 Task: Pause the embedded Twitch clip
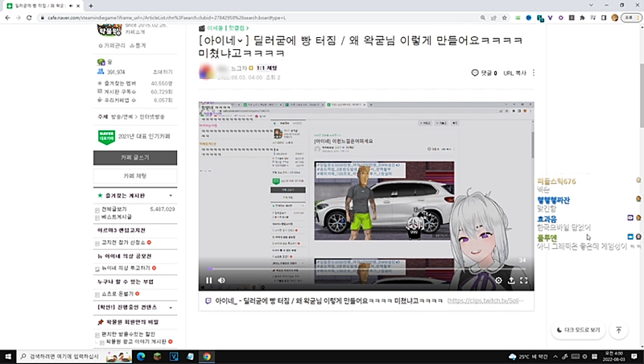209,280
